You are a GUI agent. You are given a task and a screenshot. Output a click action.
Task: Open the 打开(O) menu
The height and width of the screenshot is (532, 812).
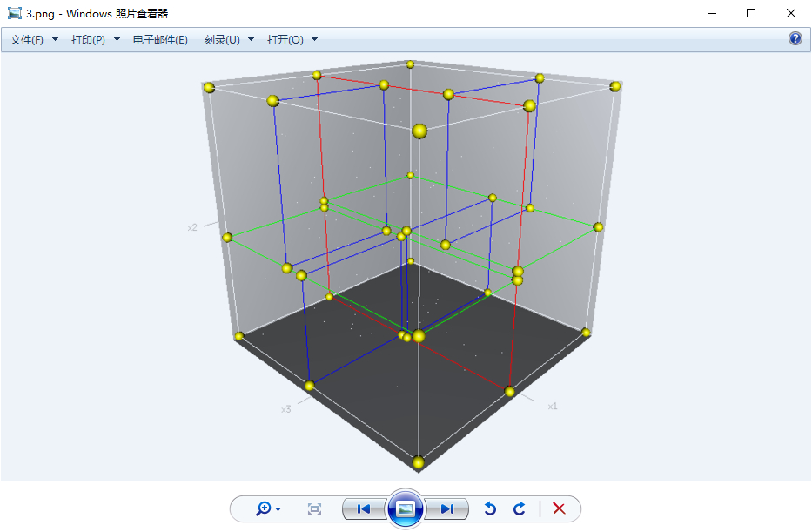click(x=292, y=40)
